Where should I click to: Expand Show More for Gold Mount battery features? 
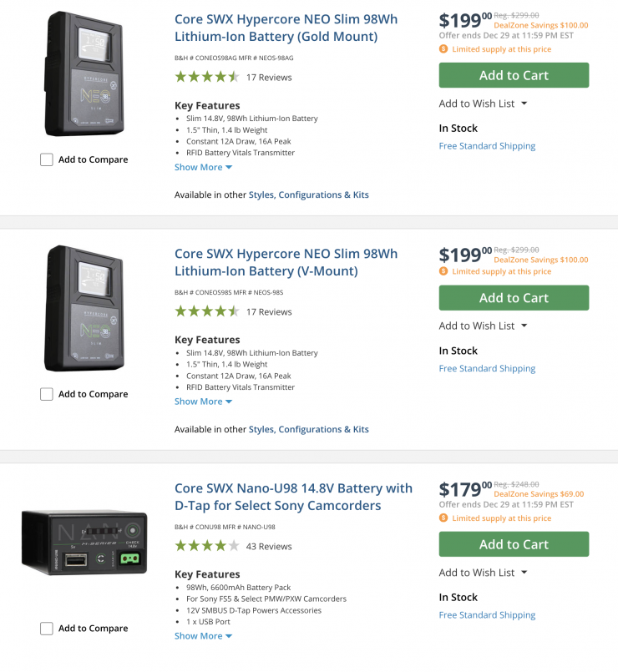pos(203,167)
